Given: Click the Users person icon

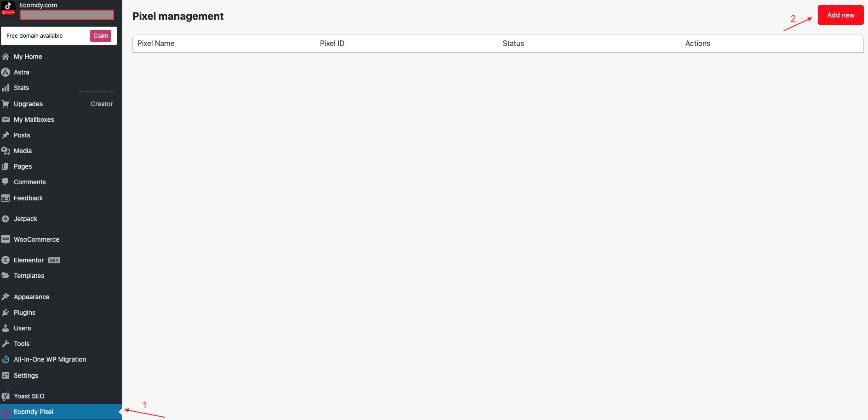Looking at the screenshot, I should pos(6,328).
